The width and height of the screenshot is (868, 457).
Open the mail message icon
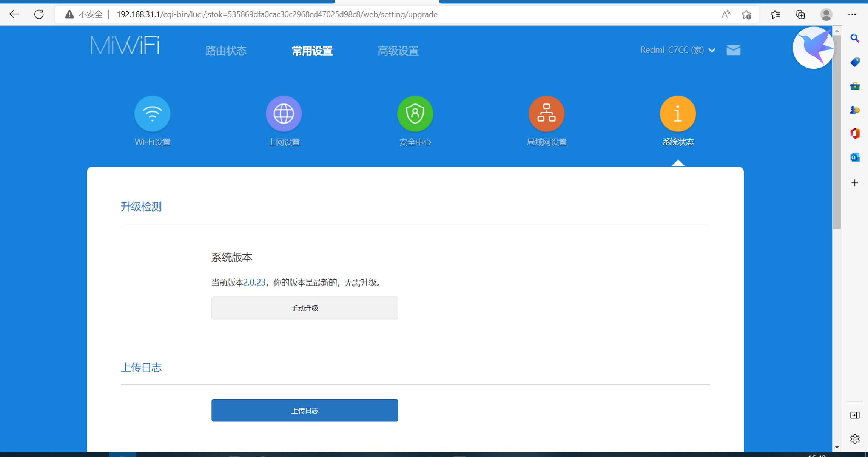click(x=733, y=50)
